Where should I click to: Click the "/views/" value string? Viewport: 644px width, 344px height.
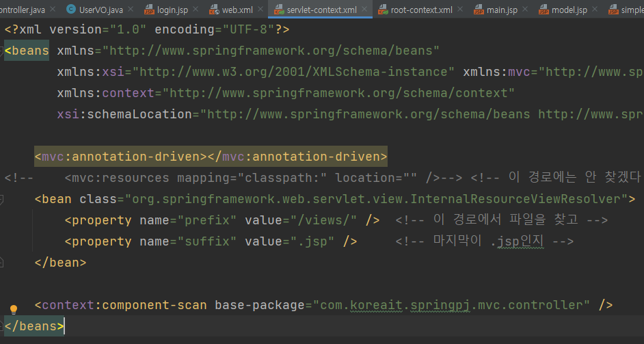(x=323, y=220)
